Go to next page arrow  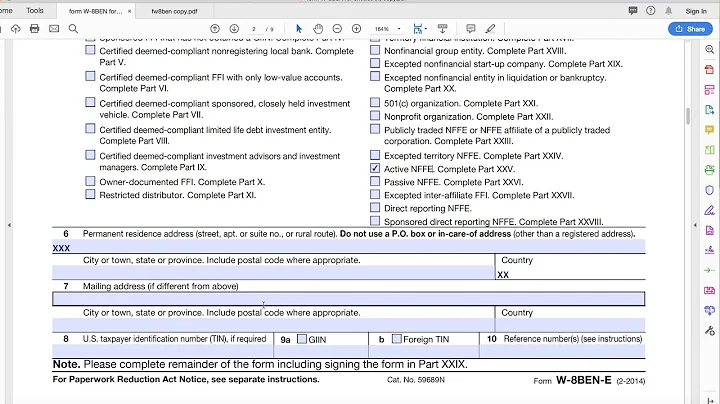(x=234, y=29)
